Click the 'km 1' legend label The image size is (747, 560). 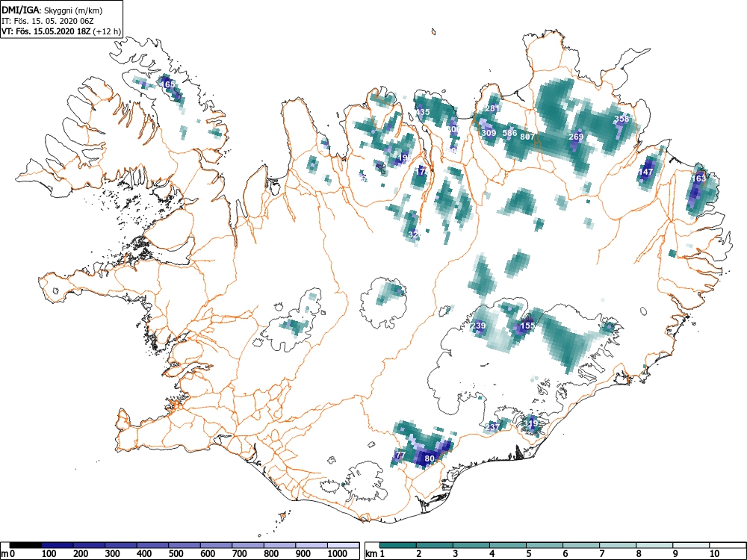coord(375,554)
